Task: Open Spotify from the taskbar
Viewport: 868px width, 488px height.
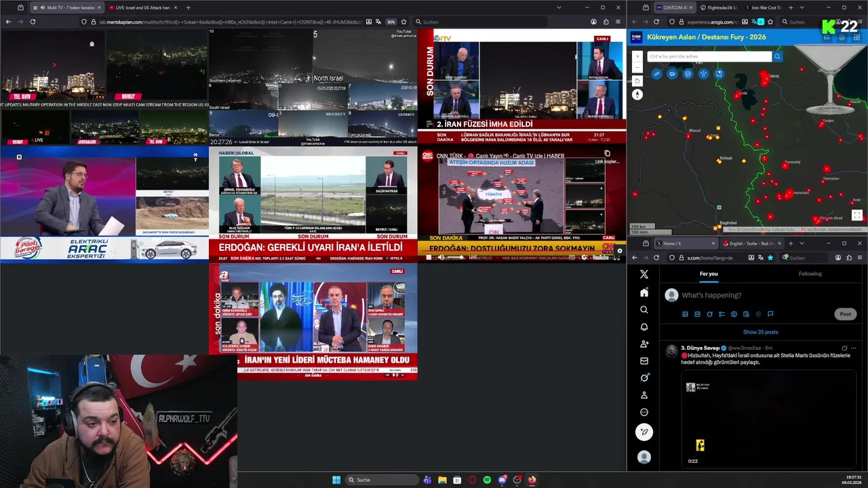Action: [487, 480]
